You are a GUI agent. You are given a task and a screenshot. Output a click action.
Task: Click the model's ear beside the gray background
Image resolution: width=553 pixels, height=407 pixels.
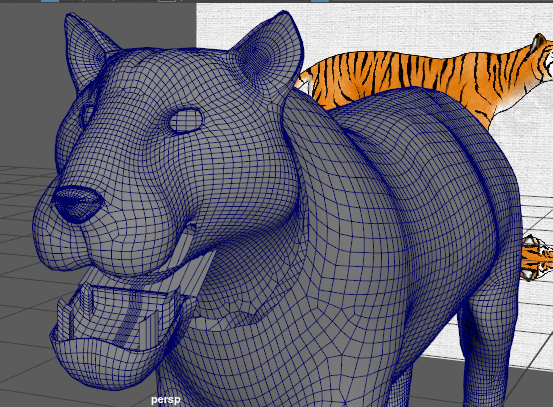86,50
